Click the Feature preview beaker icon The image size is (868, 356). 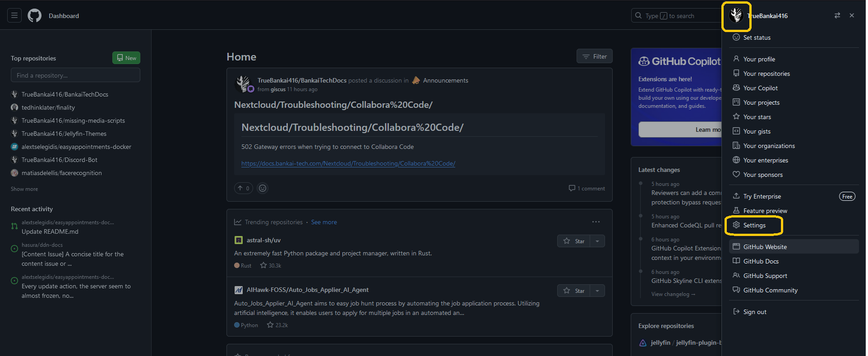pos(736,211)
